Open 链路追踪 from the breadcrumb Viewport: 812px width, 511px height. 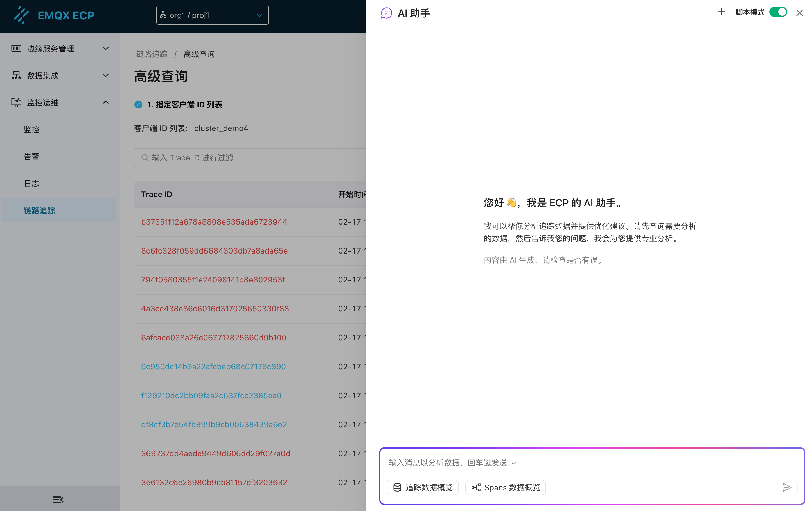(152, 54)
